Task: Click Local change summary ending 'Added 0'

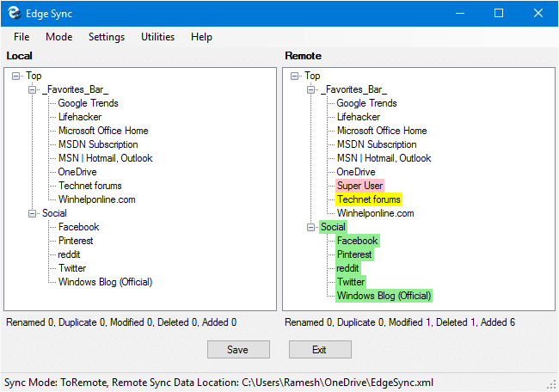Action: tap(121, 322)
